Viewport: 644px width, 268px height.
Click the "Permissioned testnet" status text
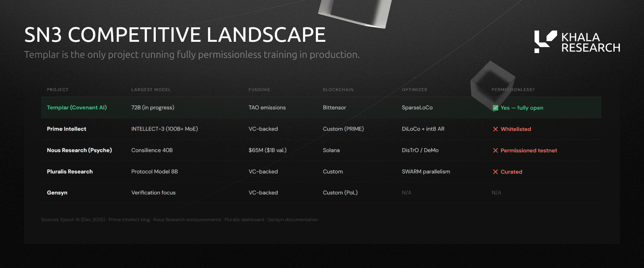coord(529,150)
